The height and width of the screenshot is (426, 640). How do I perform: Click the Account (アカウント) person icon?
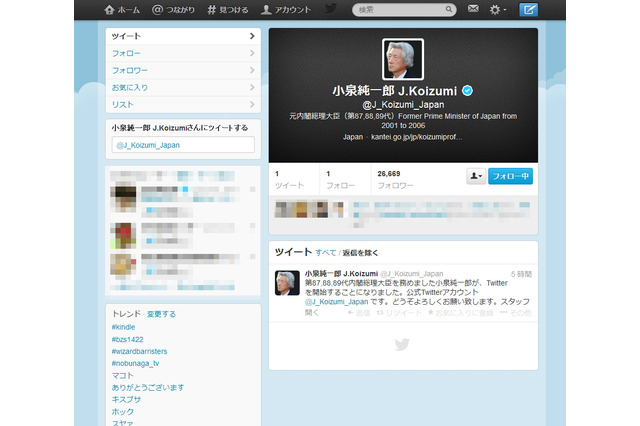tap(266, 10)
